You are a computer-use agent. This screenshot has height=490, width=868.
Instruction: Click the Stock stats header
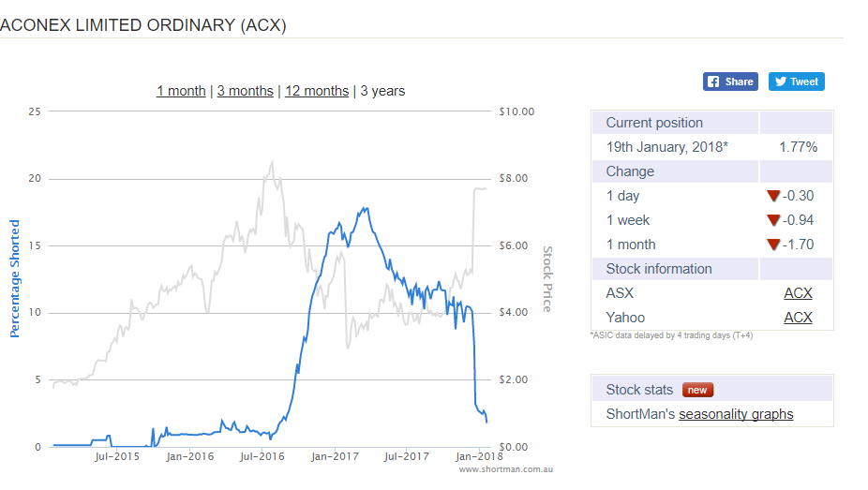(639, 390)
